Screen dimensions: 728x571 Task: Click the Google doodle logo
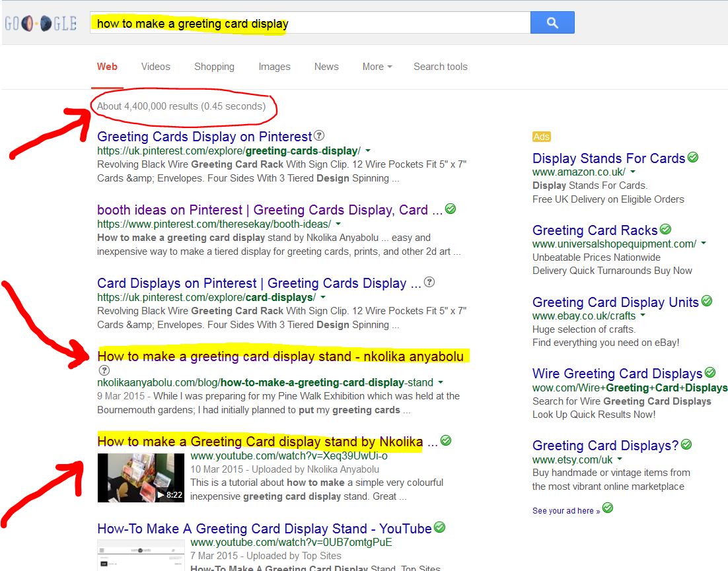tap(40, 22)
